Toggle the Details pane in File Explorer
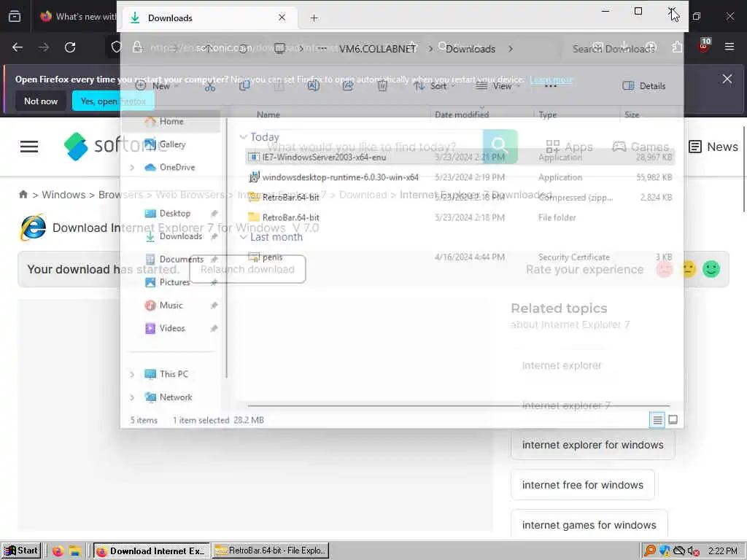This screenshot has height=560, width=747. (643, 86)
